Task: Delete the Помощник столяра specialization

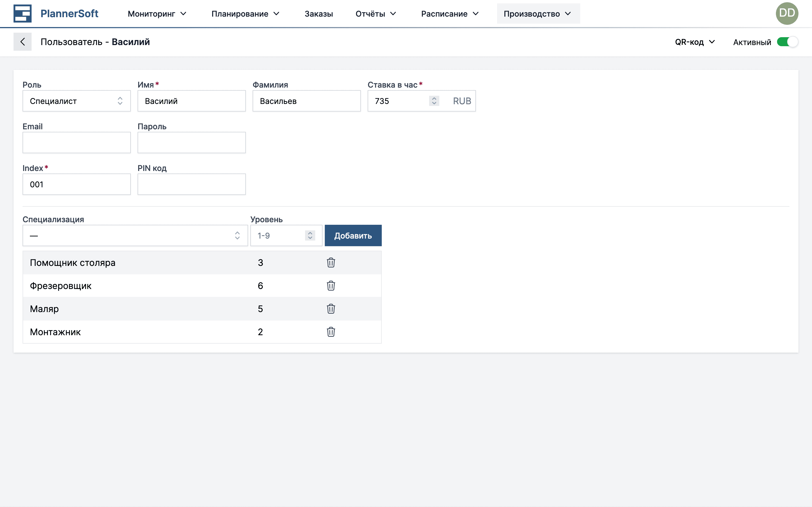Action: coord(330,263)
